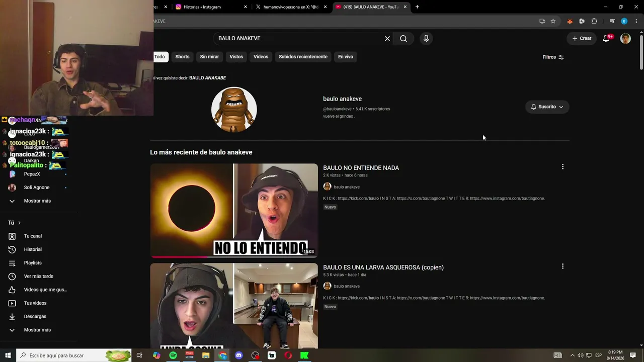Expand the Tú section chevron
The width and height of the screenshot is (644, 362).
20,223
